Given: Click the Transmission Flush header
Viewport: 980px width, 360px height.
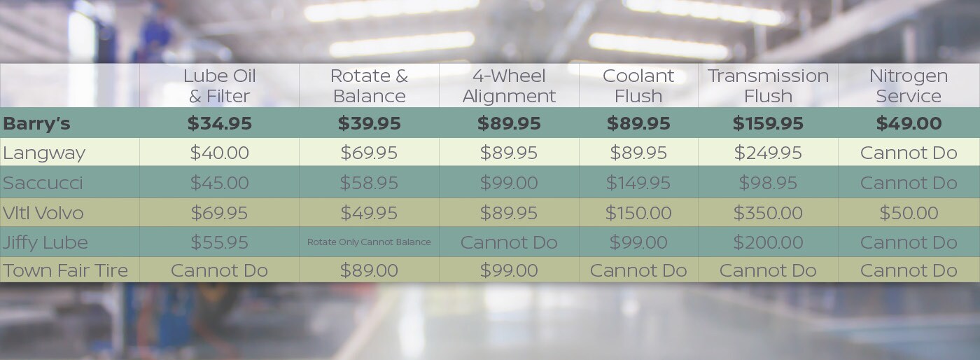Looking at the screenshot, I should pyautogui.click(x=768, y=85).
